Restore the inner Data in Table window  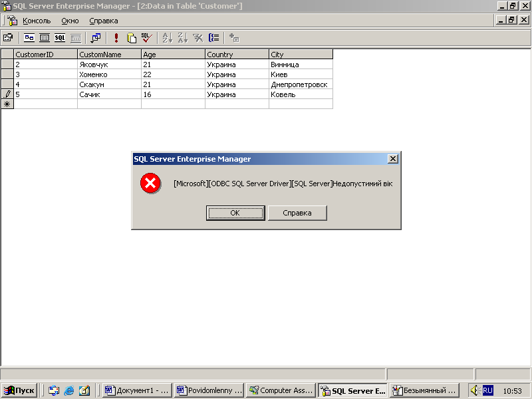[512, 20]
